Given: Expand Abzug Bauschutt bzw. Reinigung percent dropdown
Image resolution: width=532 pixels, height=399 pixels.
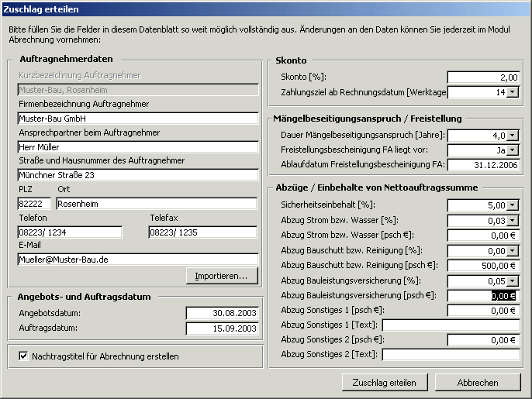Looking at the screenshot, I should click(x=512, y=251).
